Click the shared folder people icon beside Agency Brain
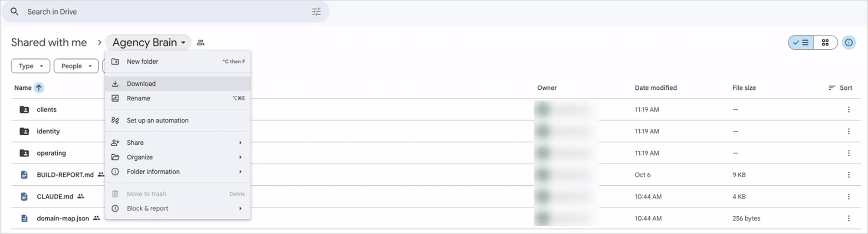Viewport: 868px width, 234px height. 201,42
